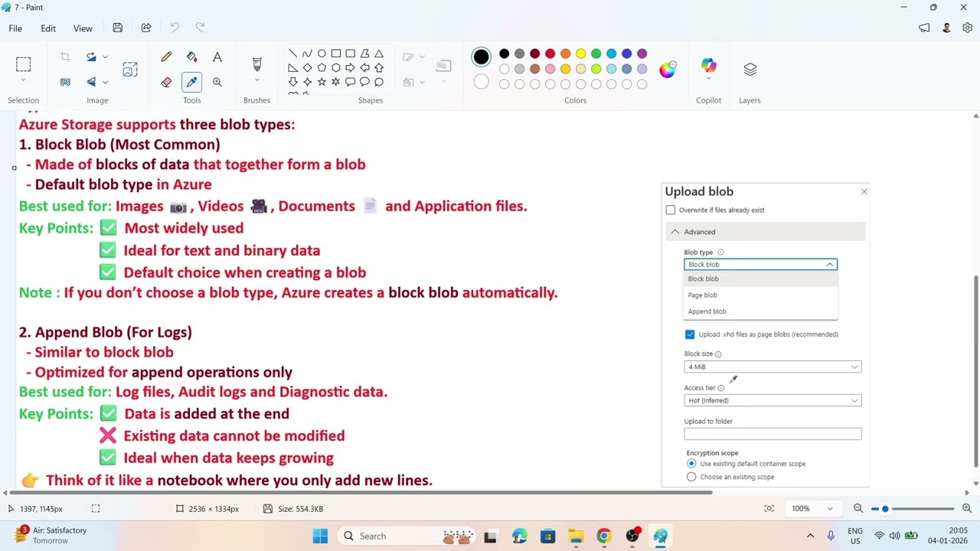The image size is (980, 551).
Task: Tick the Overwrite if files already exist checkbox
Action: 671,210
